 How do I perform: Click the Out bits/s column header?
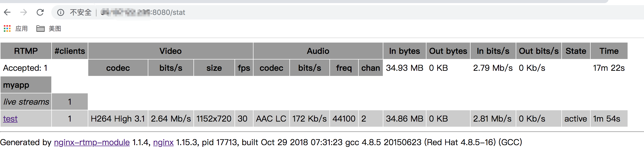[539, 51]
